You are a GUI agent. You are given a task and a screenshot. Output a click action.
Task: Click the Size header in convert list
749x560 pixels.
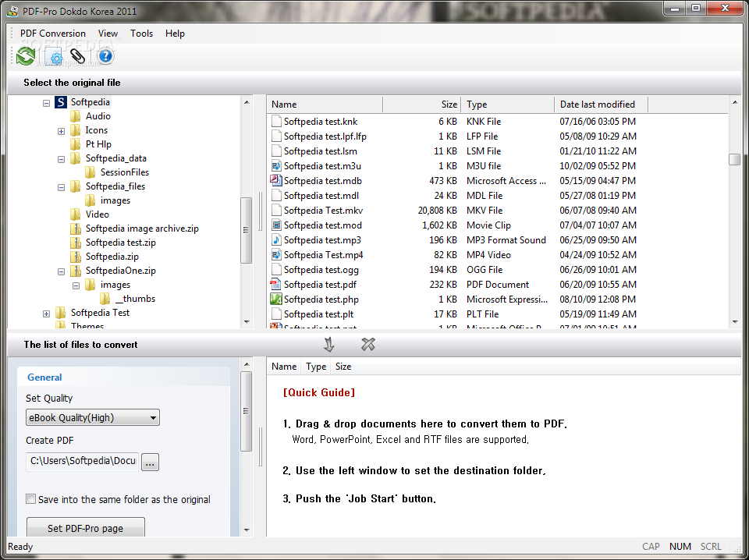click(343, 366)
